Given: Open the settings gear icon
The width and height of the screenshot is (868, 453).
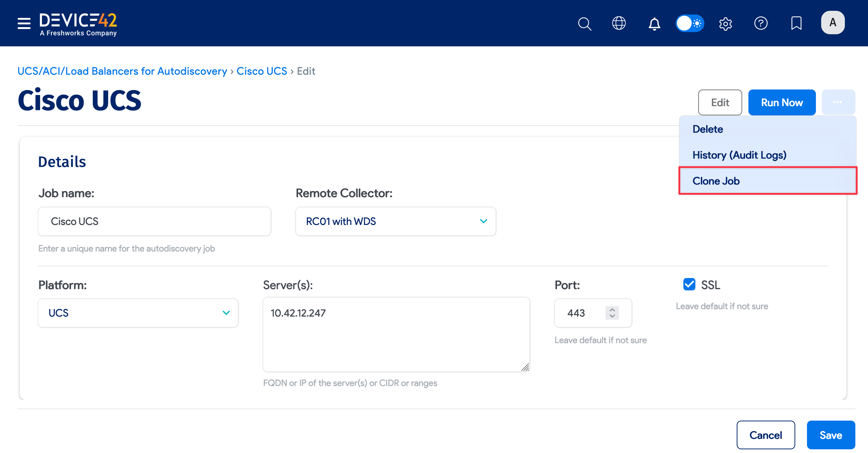Looking at the screenshot, I should pyautogui.click(x=726, y=24).
